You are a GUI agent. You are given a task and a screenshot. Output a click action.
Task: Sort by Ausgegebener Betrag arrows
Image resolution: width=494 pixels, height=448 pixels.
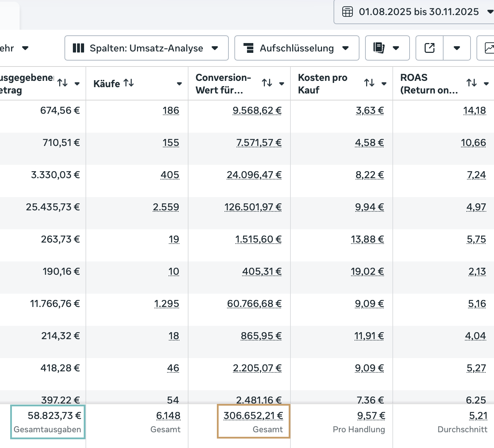coord(63,83)
